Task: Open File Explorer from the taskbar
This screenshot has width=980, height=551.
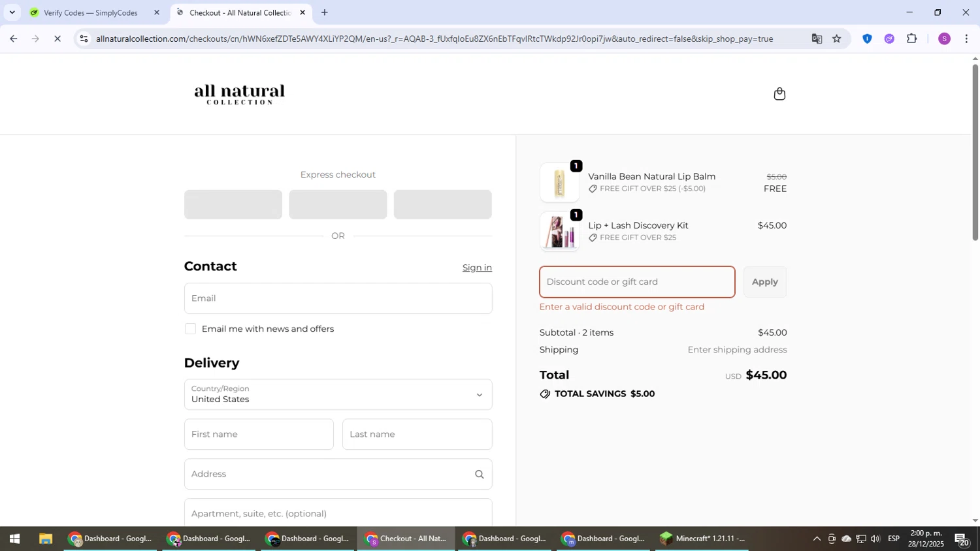Action: [45, 539]
